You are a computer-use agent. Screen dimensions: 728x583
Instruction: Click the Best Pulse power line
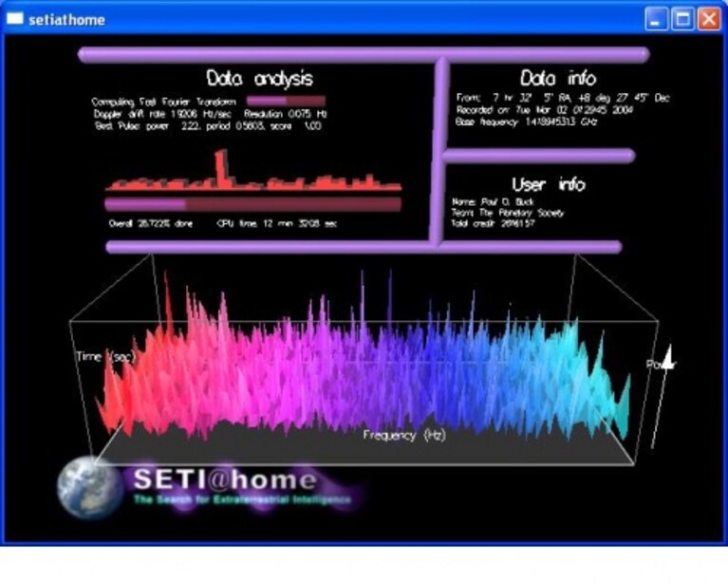click(x=208, y=126)
